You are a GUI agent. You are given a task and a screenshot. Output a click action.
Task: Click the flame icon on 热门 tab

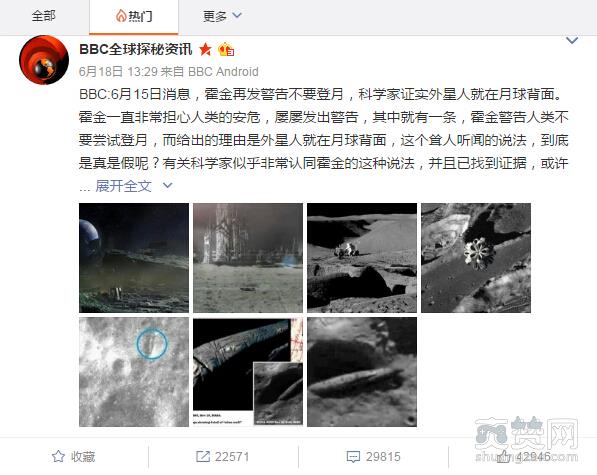[x=121, y=16]
